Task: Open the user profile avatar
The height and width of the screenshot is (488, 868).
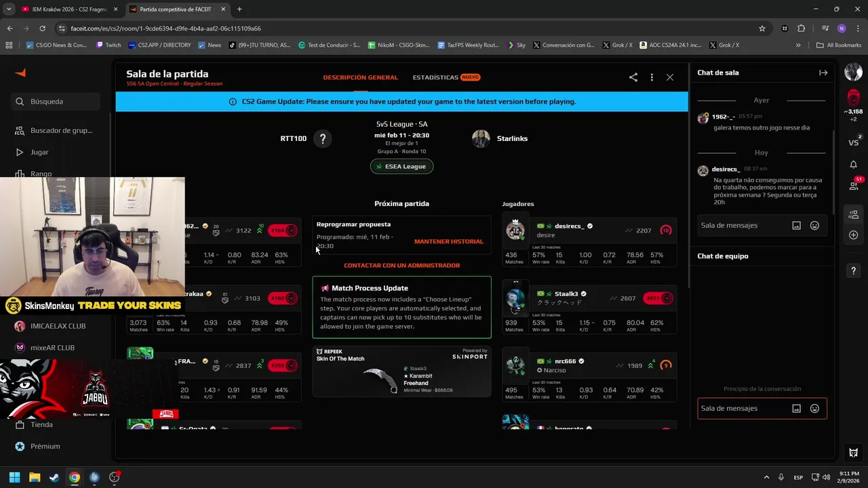Action: (x=853, y=72)
